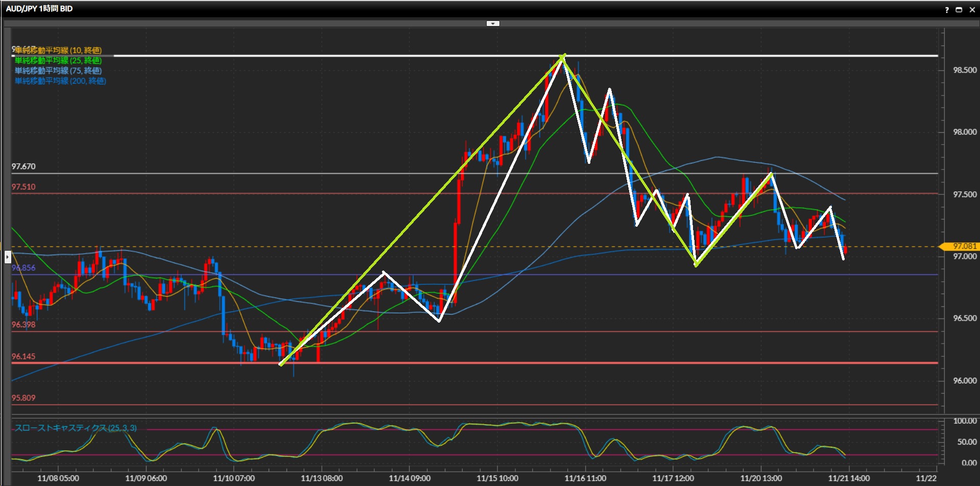Select the 95.809 horizontal line label
980x486 pixels.
[23, 398]
